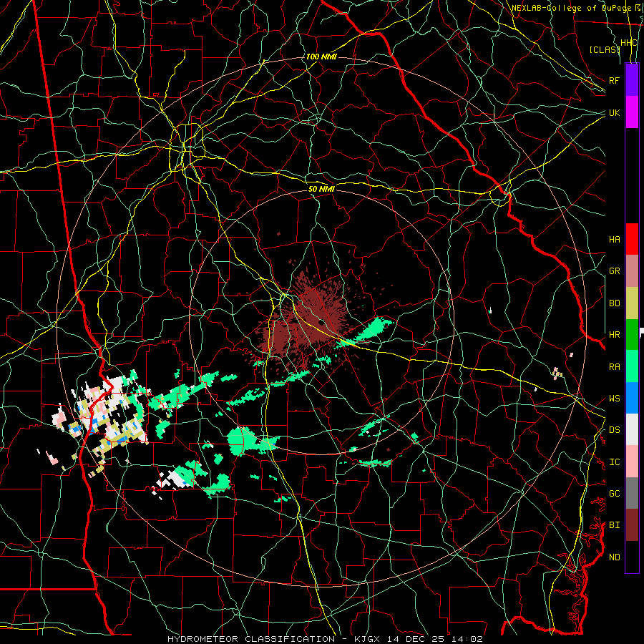Click the blue WS legend swatch

[632, 398]
